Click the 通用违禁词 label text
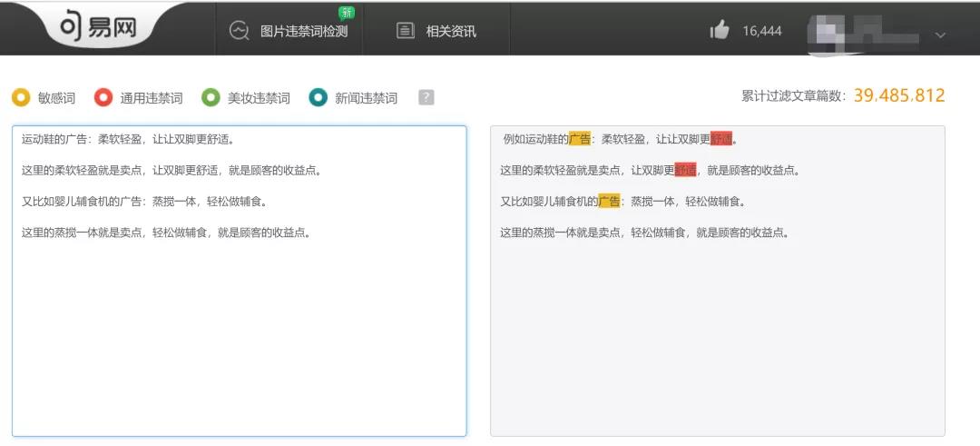Screen dimensions: 980x446 (152, 98)
